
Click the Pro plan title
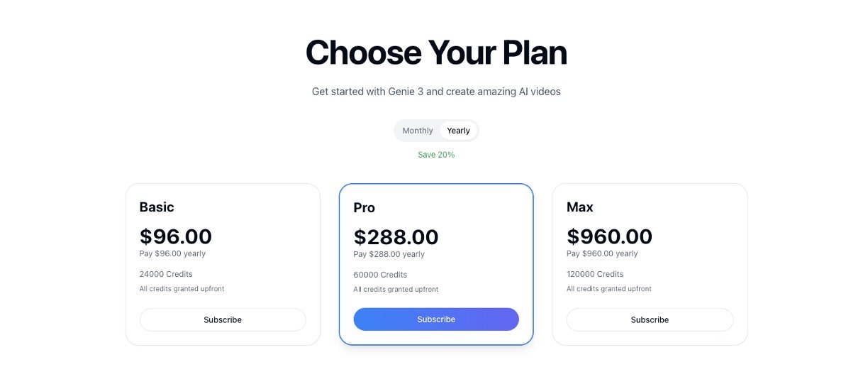coord(365,208)
